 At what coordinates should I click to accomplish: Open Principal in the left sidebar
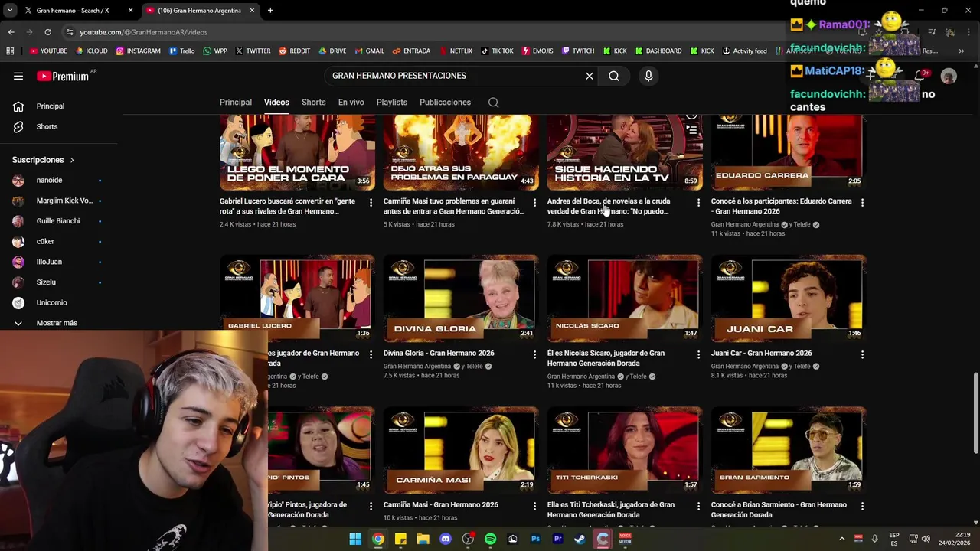click(51, 106)
